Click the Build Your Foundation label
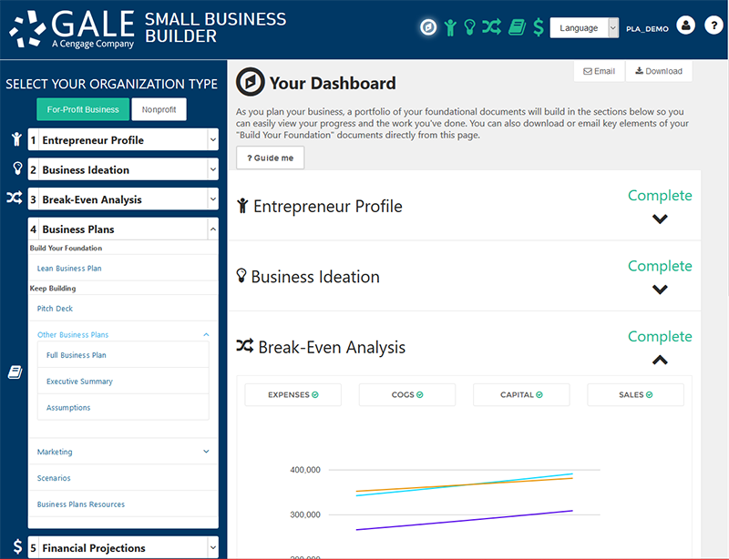729x560 pixels. point(66,249)
